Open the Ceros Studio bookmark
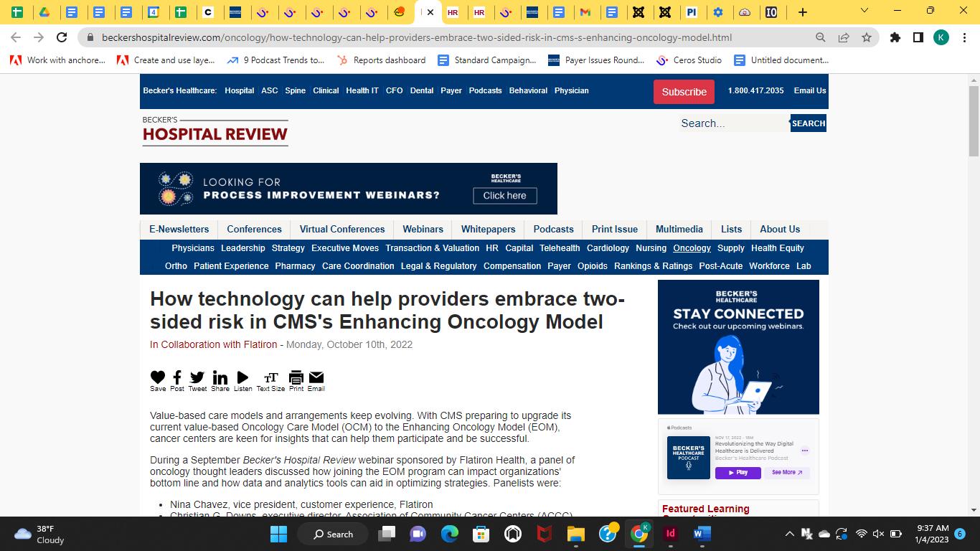The image size is (980, 551). (x=689, y=60)
